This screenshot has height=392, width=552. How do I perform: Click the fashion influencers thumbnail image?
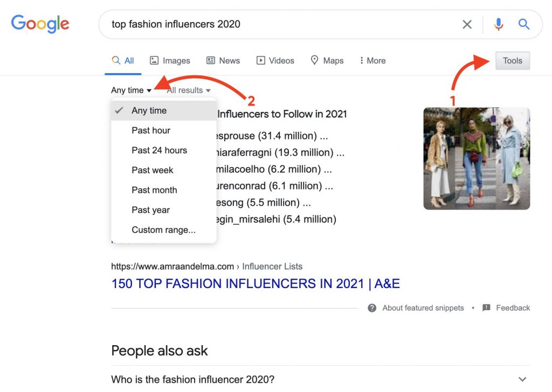(477, 158)
